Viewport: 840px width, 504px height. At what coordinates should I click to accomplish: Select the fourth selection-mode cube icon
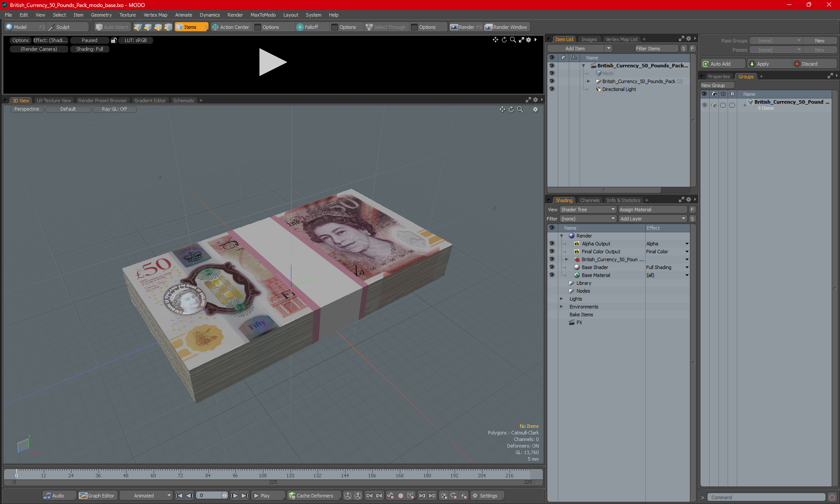click(x=168, y=27)
